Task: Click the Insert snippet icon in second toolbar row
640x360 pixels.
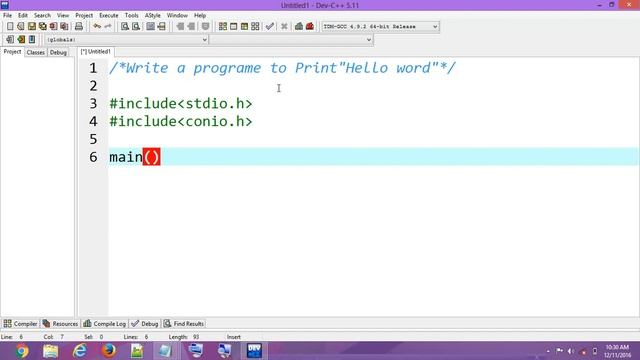Action: [x=10, y=40]
